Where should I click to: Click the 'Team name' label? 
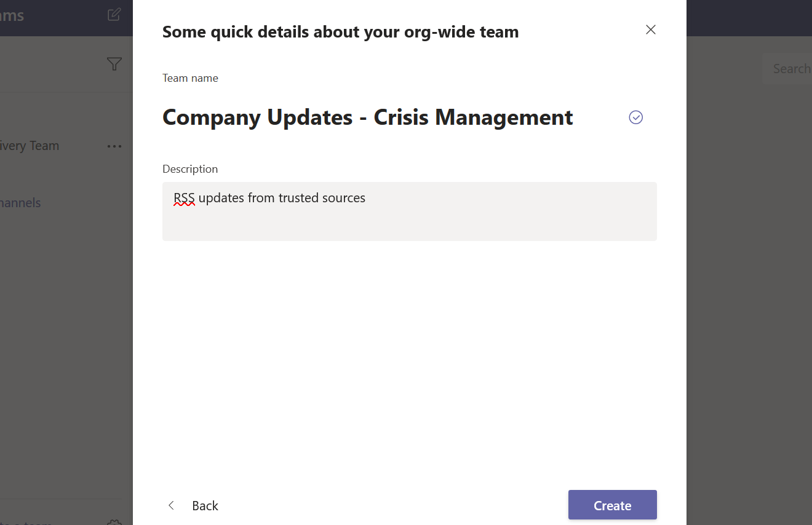[x=190, y=78]
